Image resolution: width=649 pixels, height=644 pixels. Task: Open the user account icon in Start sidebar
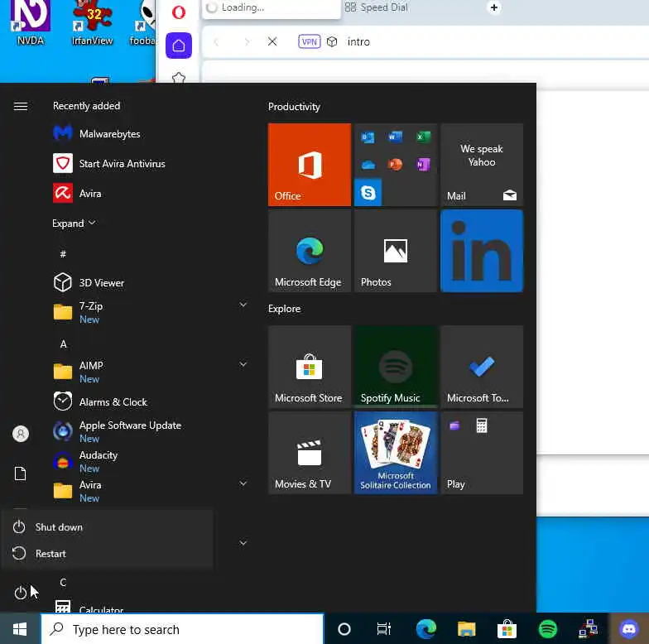point(20,434)
